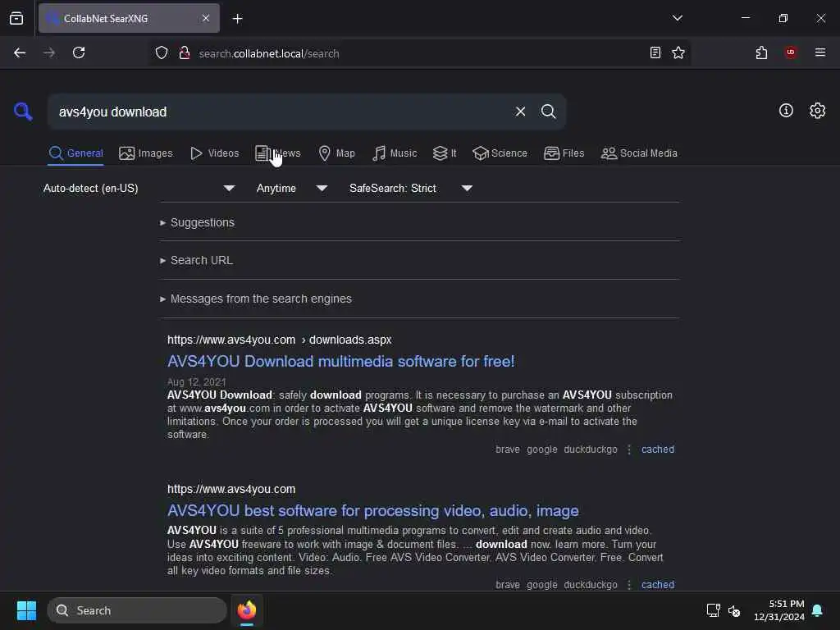
Task: Open the info about page icon
Action: click(786, 111)
